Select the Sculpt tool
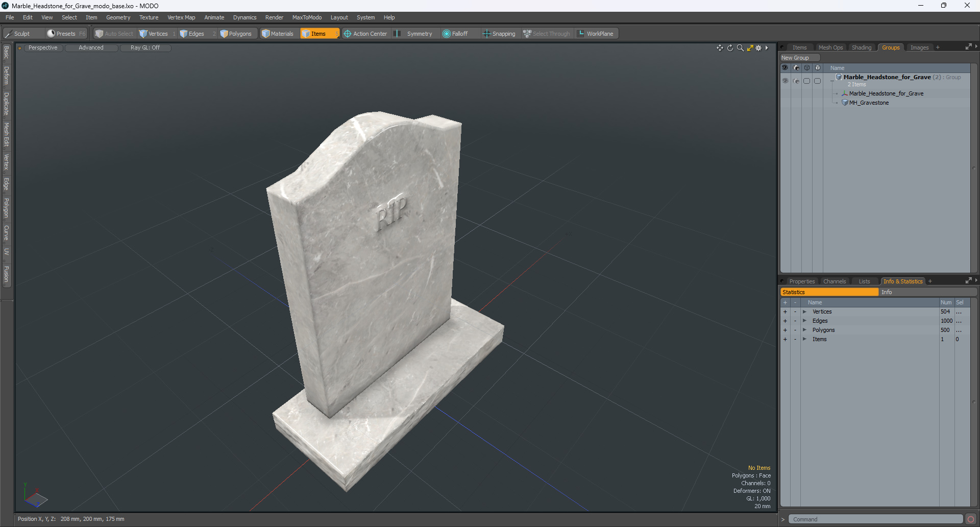 pyautogui.click(x=23, y=34)
